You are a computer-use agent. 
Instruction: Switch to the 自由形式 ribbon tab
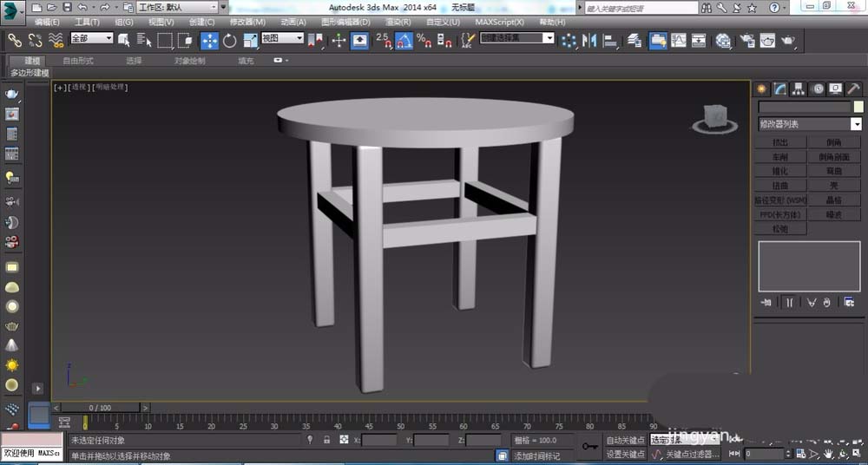(78, 61)
